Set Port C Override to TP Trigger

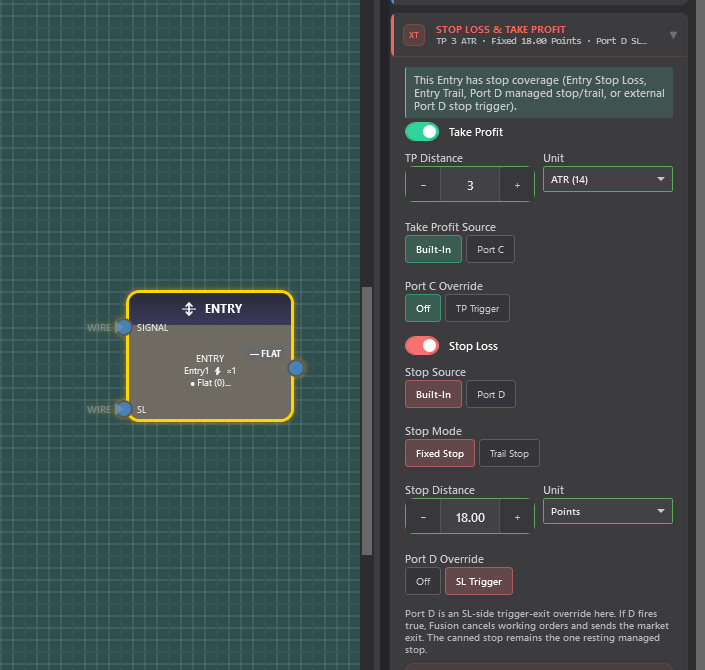(477, 308)
